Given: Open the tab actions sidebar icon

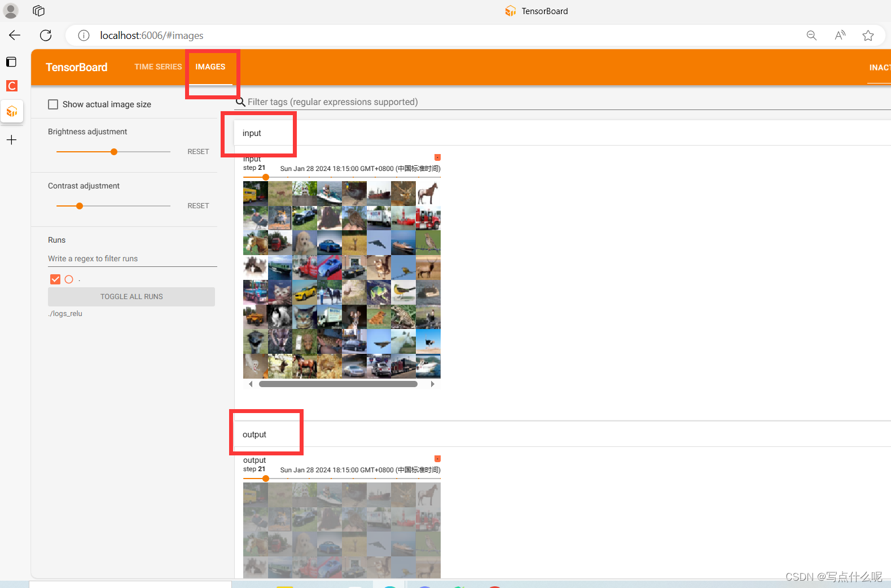Looking at the screenshot, I should pyautogui.click(x=11, y=62).
